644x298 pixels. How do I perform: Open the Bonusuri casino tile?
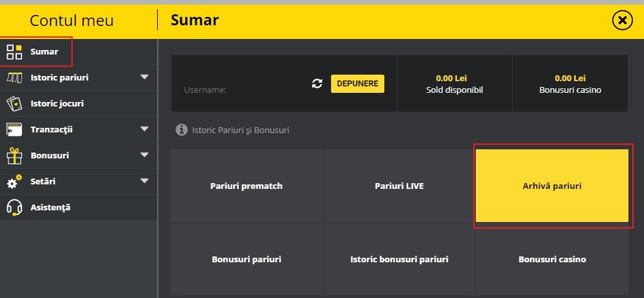pos(552,259)
